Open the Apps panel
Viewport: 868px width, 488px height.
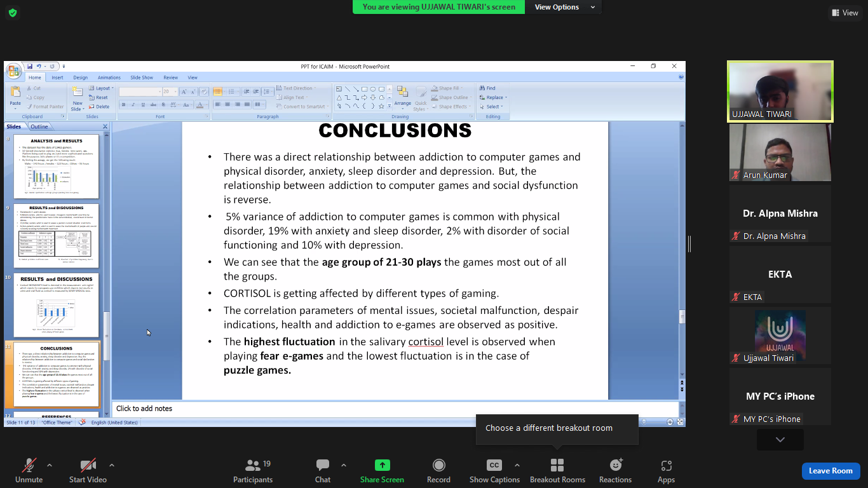(666, 465)
